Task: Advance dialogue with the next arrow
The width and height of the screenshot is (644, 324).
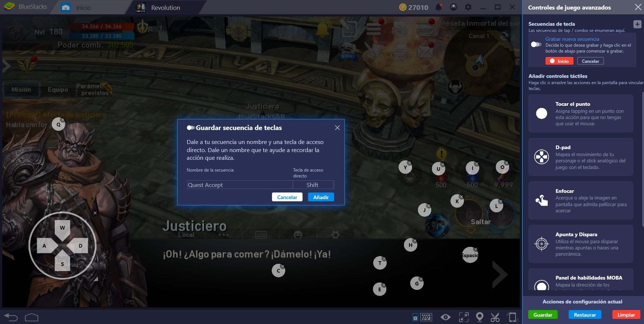Action: (x=500, y=274)
